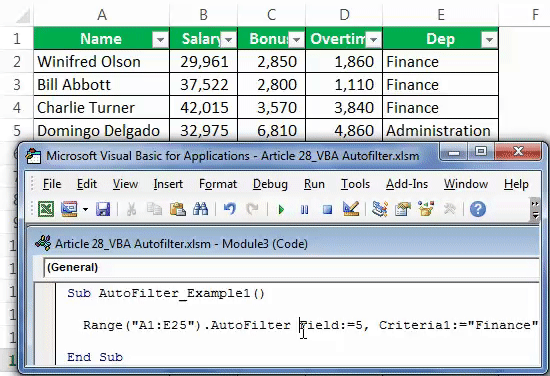This screenshot has height=376, width=550.
Task: Click the Break pause icon
Action: click(304, 210)
